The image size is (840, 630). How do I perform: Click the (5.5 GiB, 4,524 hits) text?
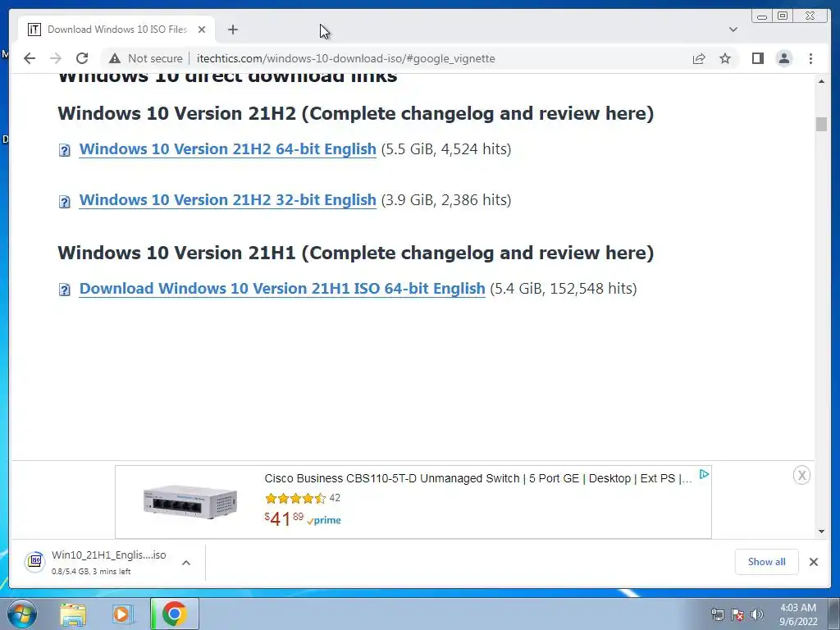pos(446,149)
